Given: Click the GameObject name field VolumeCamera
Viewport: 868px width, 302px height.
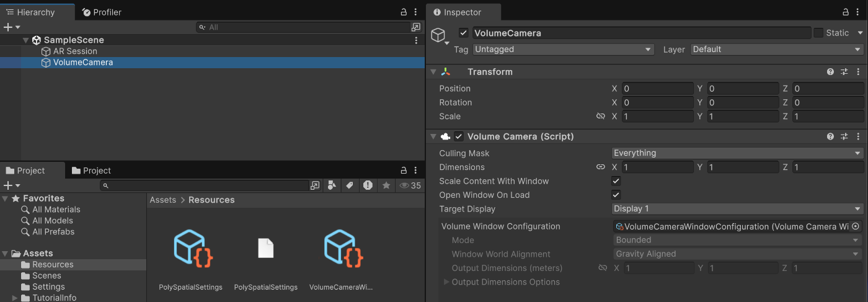Looking at the screenshot, I should point(642,33).
